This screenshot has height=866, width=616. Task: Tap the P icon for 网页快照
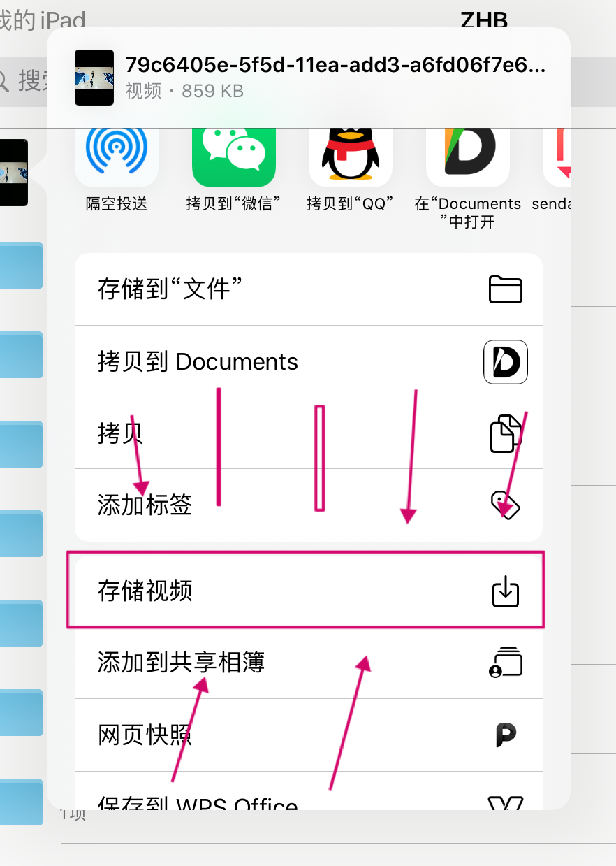point(506,735)
